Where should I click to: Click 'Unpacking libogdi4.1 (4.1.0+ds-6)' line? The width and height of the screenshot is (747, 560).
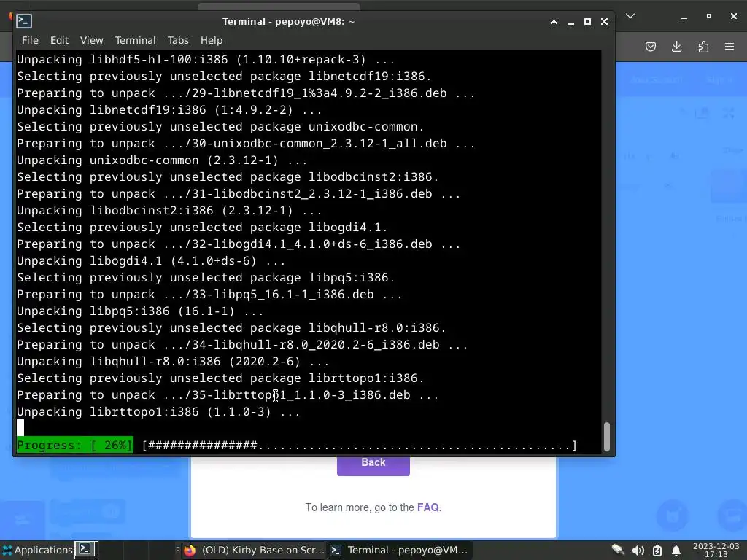click(x=151, y=262)
